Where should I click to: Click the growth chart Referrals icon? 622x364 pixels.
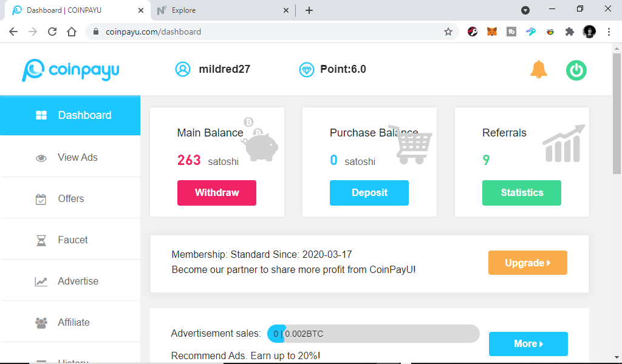pyautogui.click(x=564, y=143)
